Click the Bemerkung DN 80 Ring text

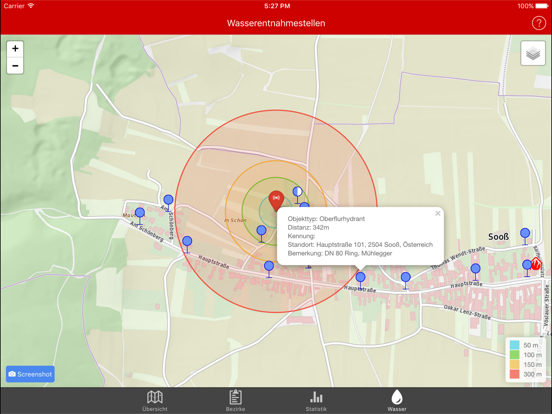(x=340, y=253)
